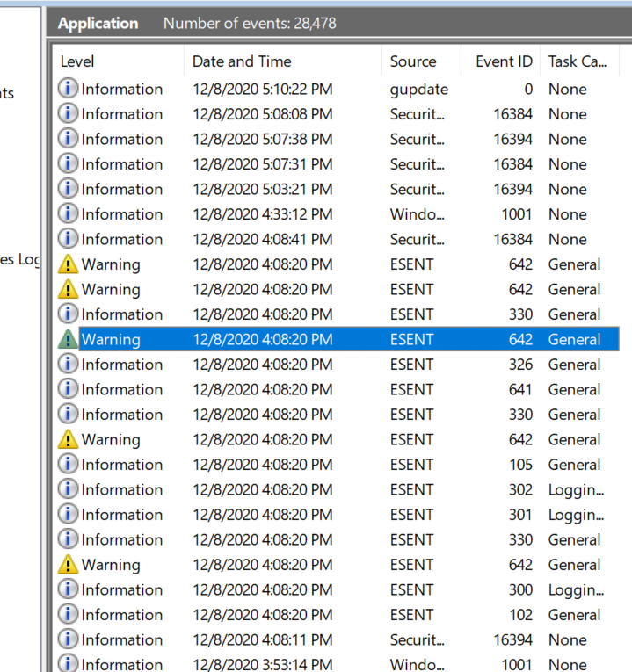The height and width of the screenshot is (672, 632).
Task: Click Information text on the event 326 row
Action: tap(122, 365)
